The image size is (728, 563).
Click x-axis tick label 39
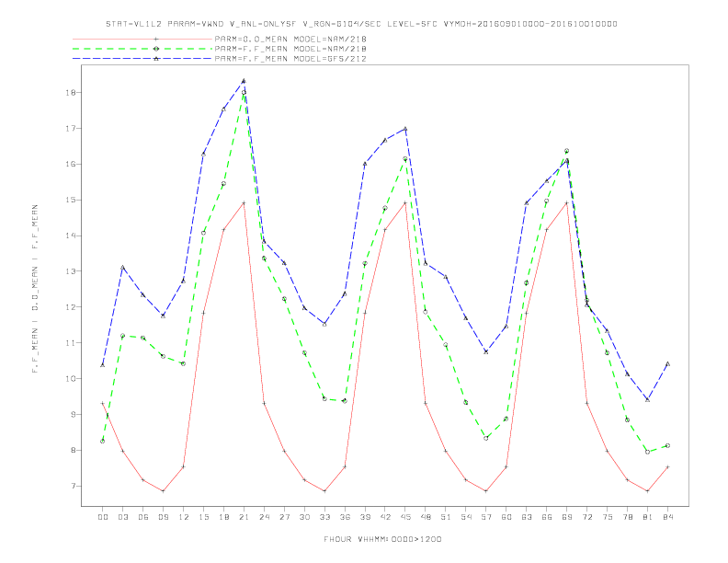(365, 517)
